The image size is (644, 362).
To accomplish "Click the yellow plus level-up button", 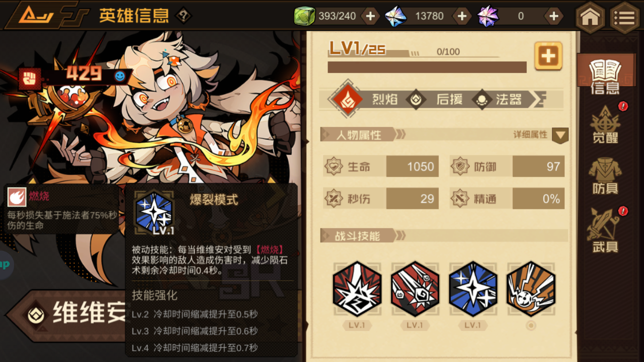I will [548, 56].
